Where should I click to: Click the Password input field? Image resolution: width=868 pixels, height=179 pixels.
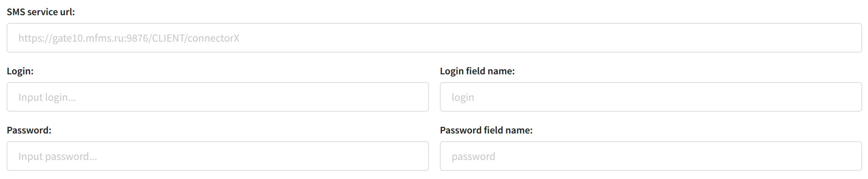[x=218, y=156]
